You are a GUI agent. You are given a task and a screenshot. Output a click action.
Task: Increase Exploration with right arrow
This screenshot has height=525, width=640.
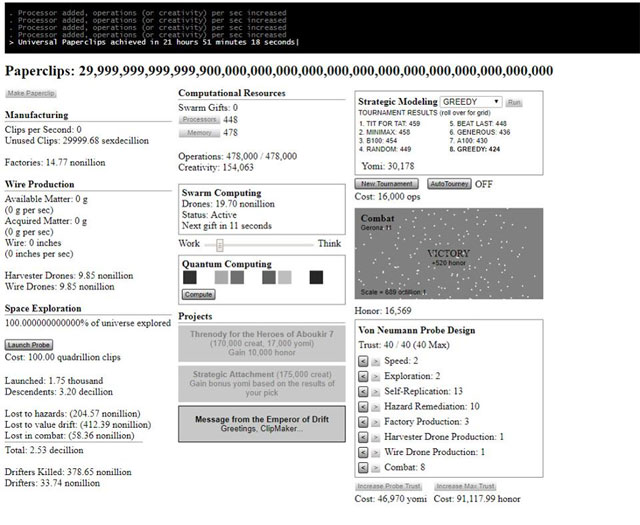(x=376, y=376)
